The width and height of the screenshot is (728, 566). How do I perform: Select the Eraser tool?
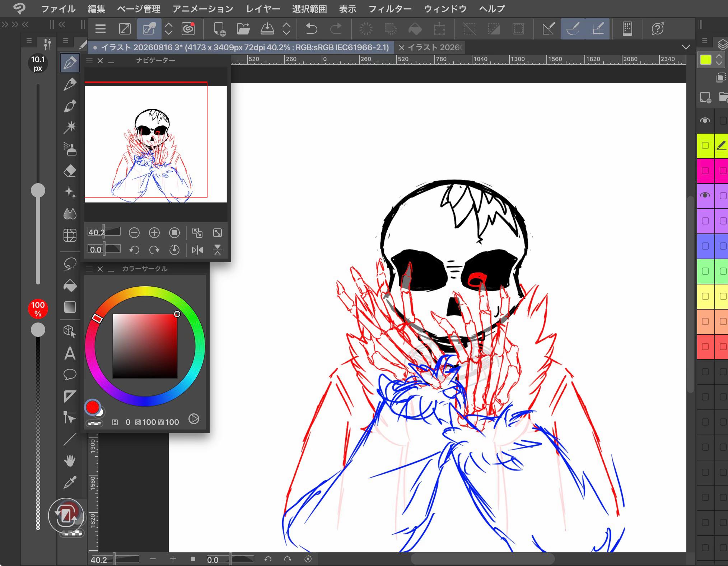[x=70, y=171]
